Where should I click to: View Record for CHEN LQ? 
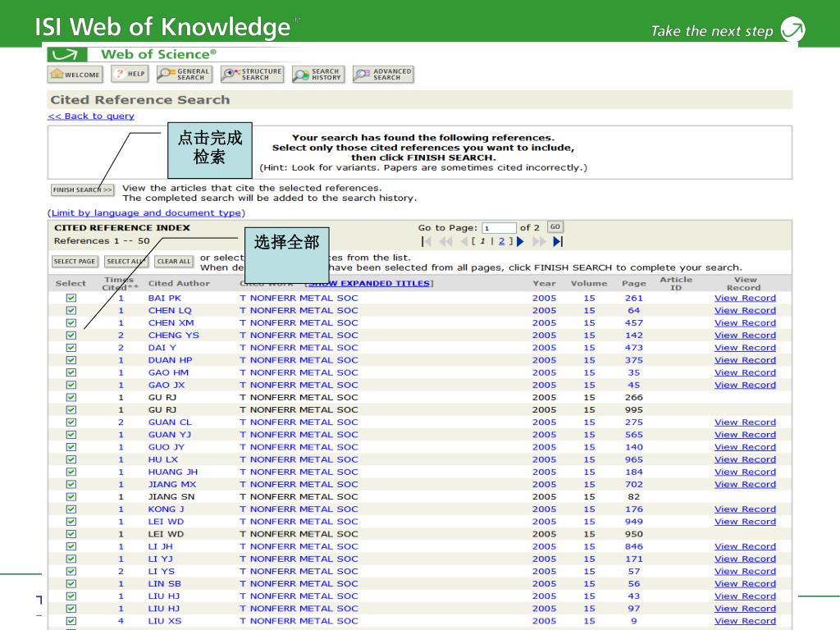point(745,310)
